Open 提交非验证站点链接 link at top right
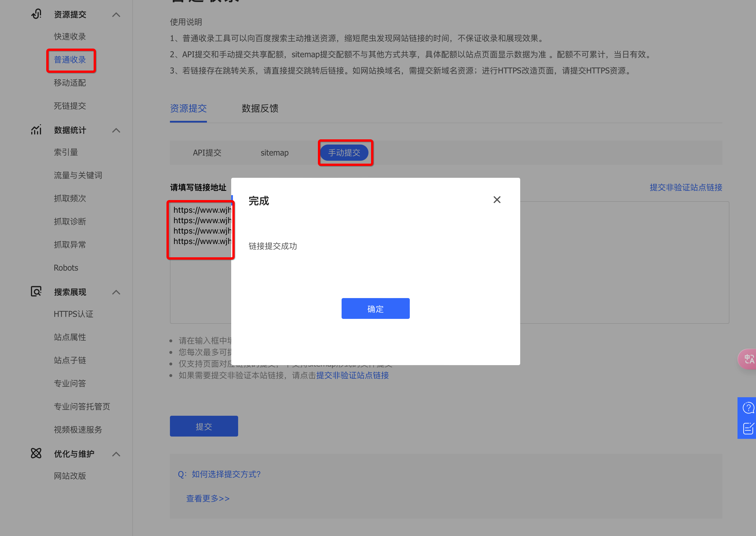The width and height of the screenshot is (756, 536). (x=686, y=187)
